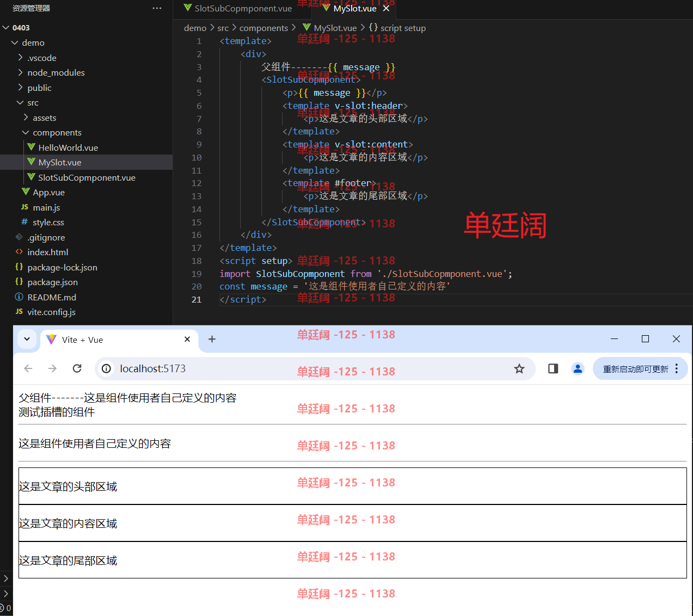The width and height of the screenshot is (693, 616).
Task: Open App.vue file
Action: point(48,192)
